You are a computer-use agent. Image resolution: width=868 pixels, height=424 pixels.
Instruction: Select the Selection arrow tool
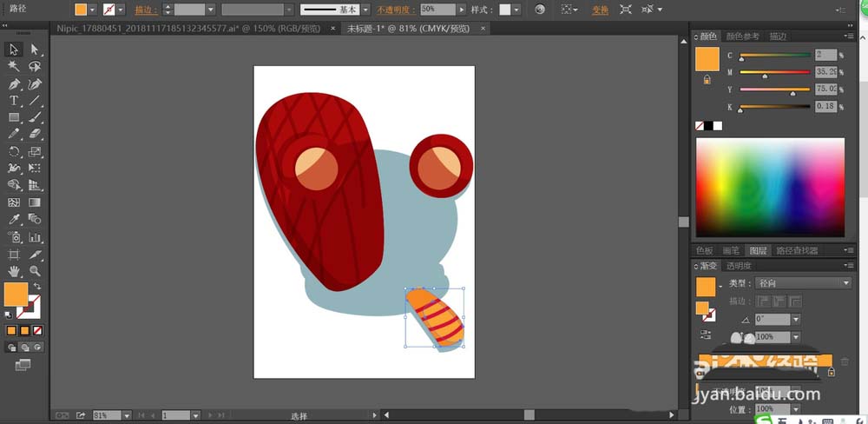tap(14, 50)
